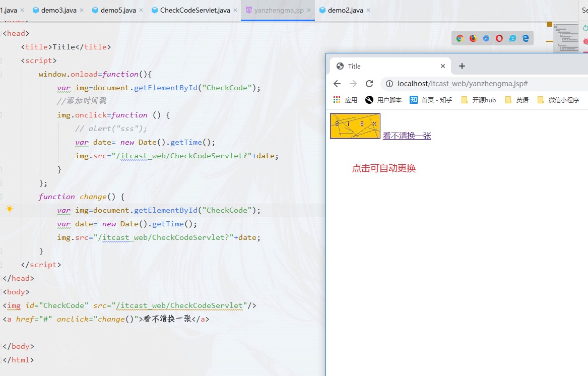Go forward in the Chrome window

click(x=353, y=84)
